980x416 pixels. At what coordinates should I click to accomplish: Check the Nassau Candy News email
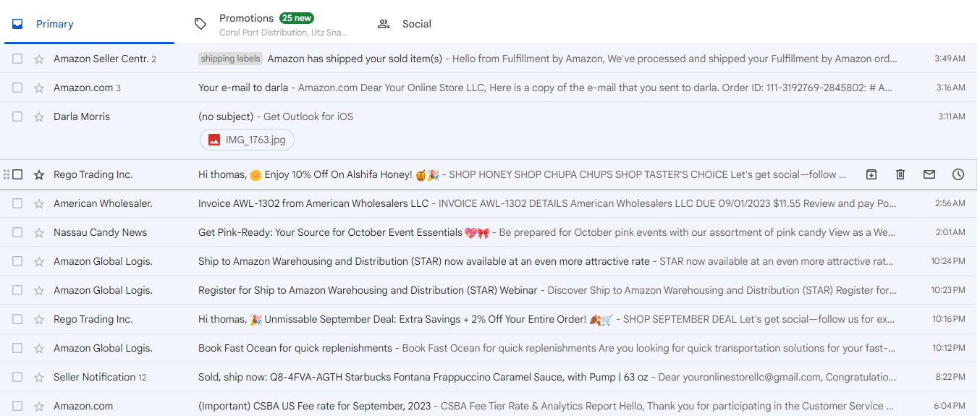coord(17,232)
